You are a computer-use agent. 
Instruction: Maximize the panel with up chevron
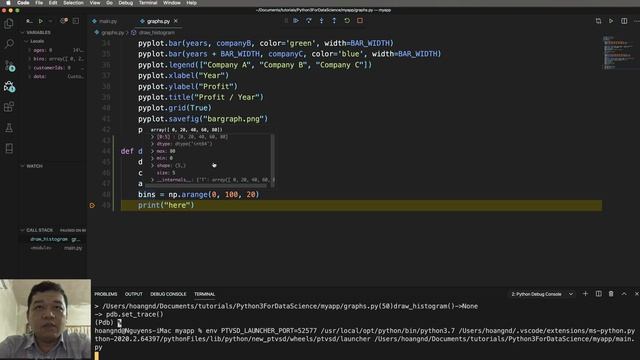tap(624, 294)
